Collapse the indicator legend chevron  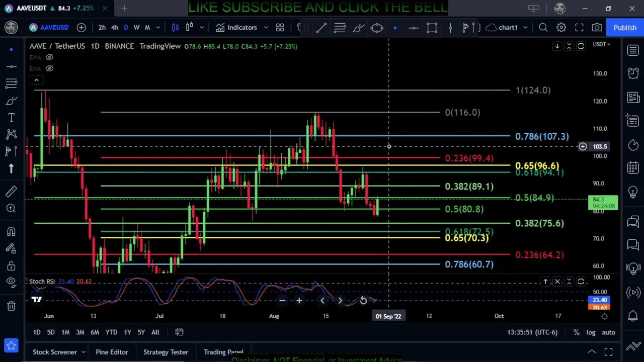tap(36, 80)
